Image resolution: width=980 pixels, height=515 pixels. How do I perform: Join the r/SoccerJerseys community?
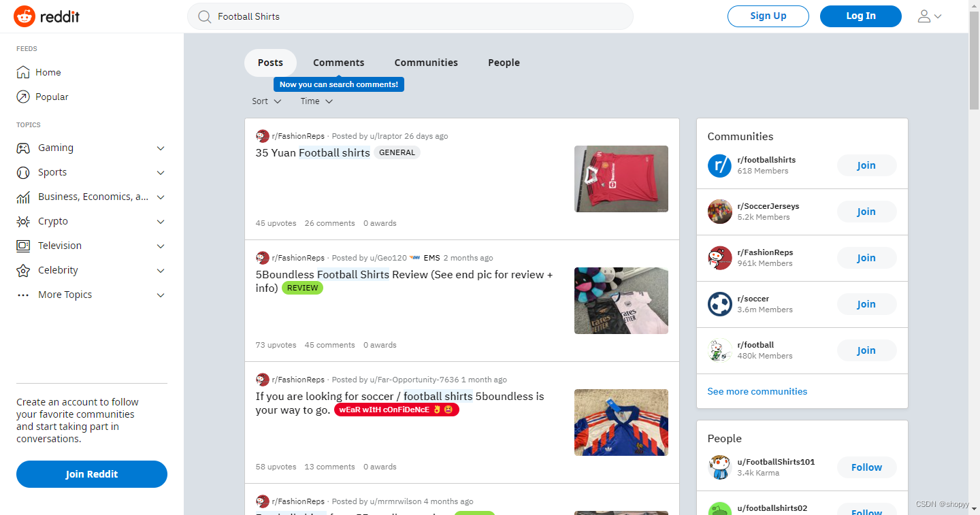point(866,212)
